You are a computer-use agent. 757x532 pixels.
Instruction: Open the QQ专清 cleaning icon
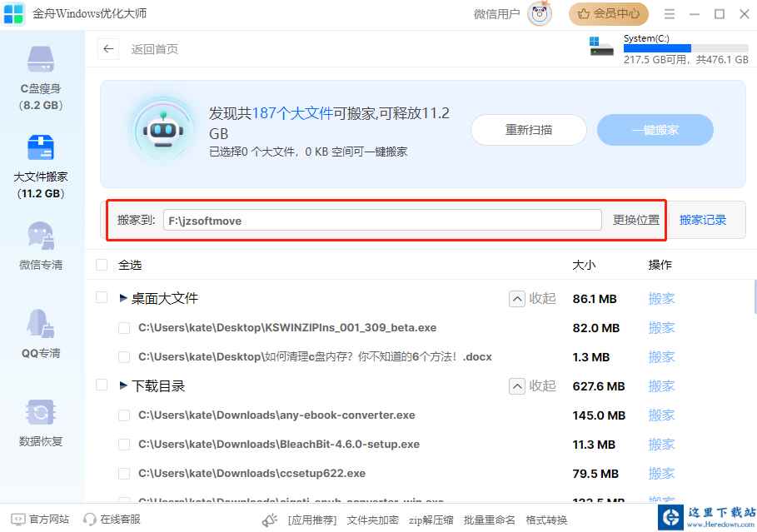pyautogui.click(x=41, y=324)
